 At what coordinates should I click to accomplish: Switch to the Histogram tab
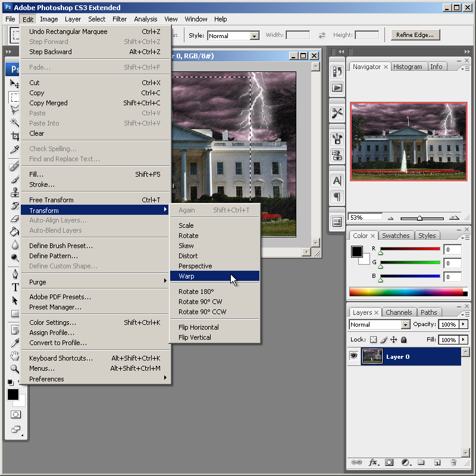tap(408, 67)
